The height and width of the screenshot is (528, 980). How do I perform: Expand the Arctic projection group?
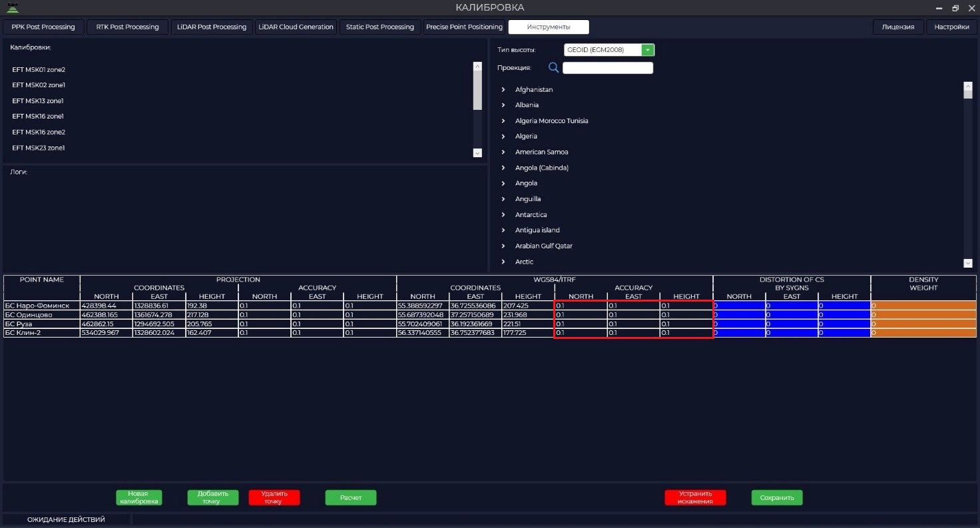point(503,262)
